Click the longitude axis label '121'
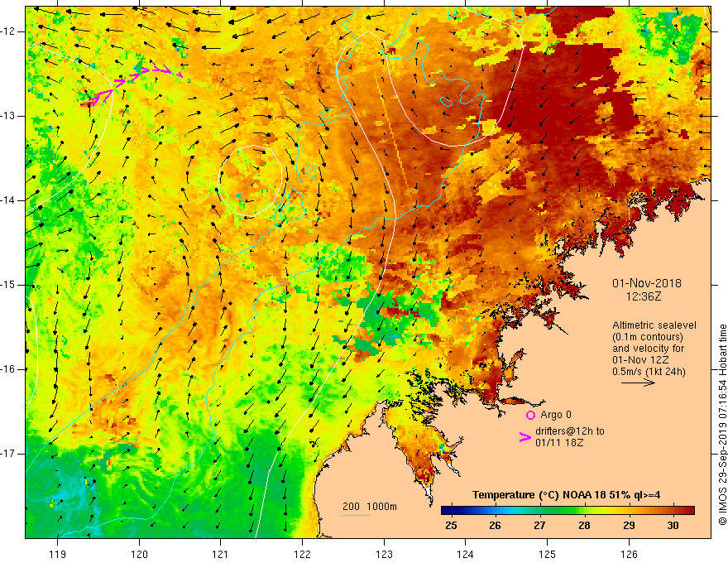 (x=221, y=554)
